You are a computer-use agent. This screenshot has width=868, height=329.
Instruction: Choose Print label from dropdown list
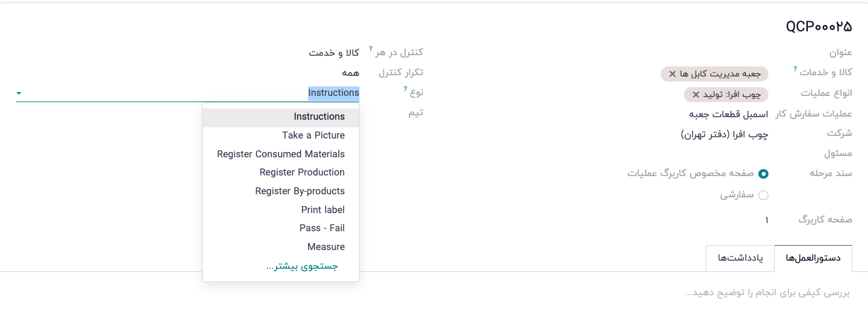tap(323, 210)
